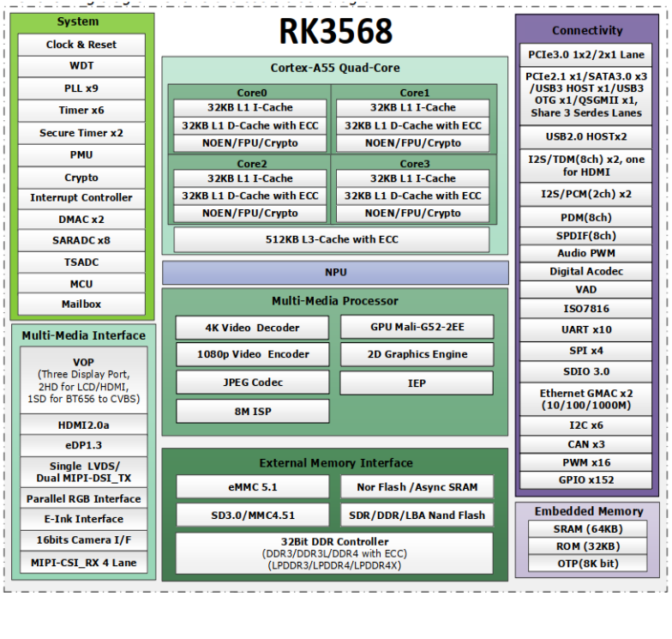Screen dimensions: 672x639
Task: Click the SRAM (64KB) block
Action: click(586, 529)
